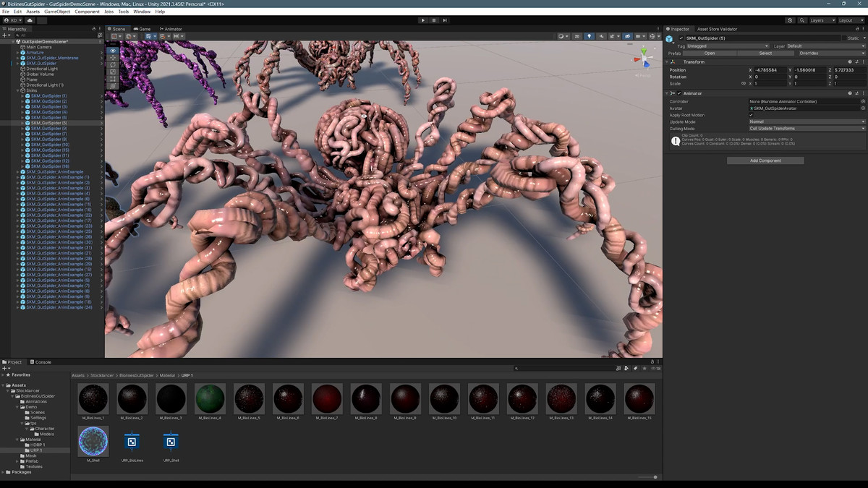Open the Layers dropdown in top toolbar
Viewport: 868px width, 488px height.
tap(822, 20)
